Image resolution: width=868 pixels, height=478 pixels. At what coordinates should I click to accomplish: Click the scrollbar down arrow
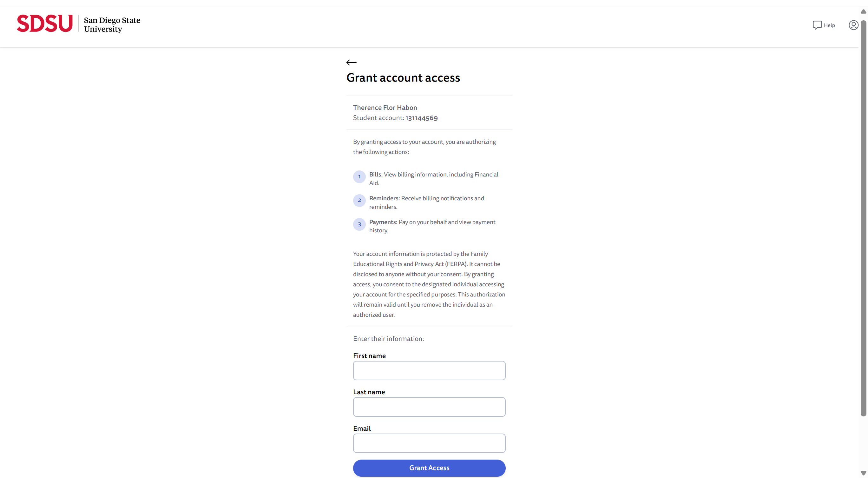(x=863, y=473)
